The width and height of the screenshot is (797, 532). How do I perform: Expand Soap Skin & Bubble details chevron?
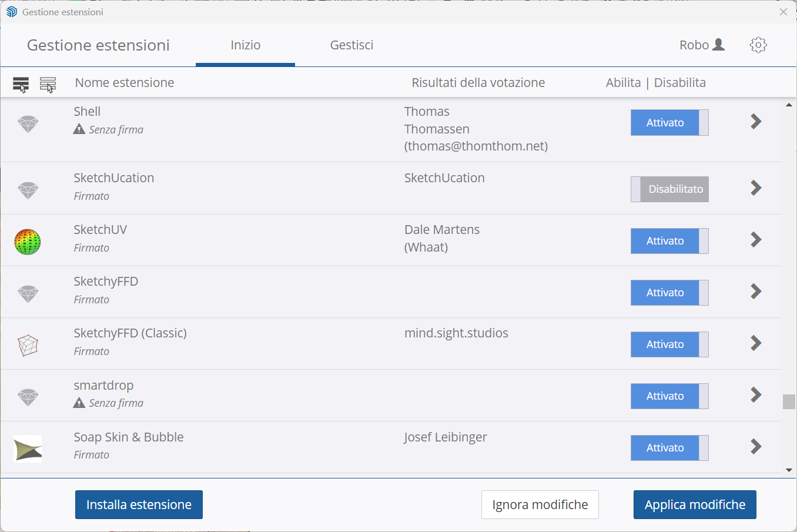756,447
